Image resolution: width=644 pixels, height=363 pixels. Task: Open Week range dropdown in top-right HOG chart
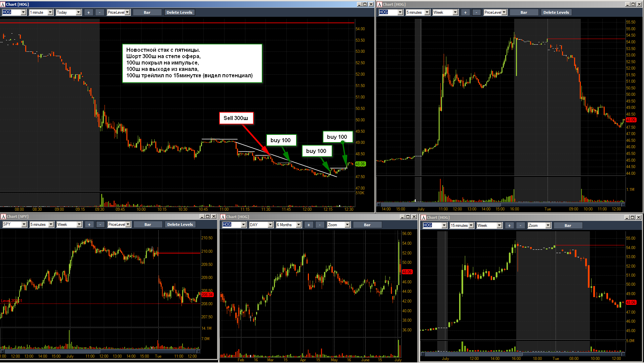pos(455,12)
